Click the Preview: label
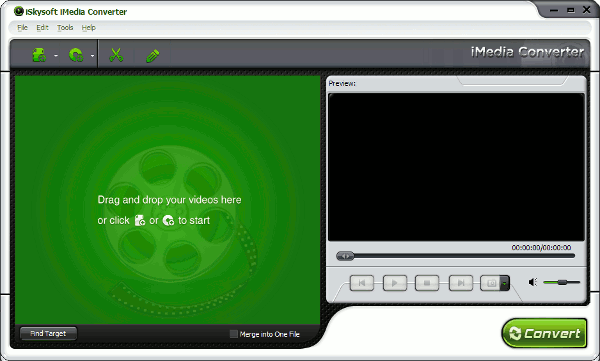The image size is (600, 361). pos(342,83)
